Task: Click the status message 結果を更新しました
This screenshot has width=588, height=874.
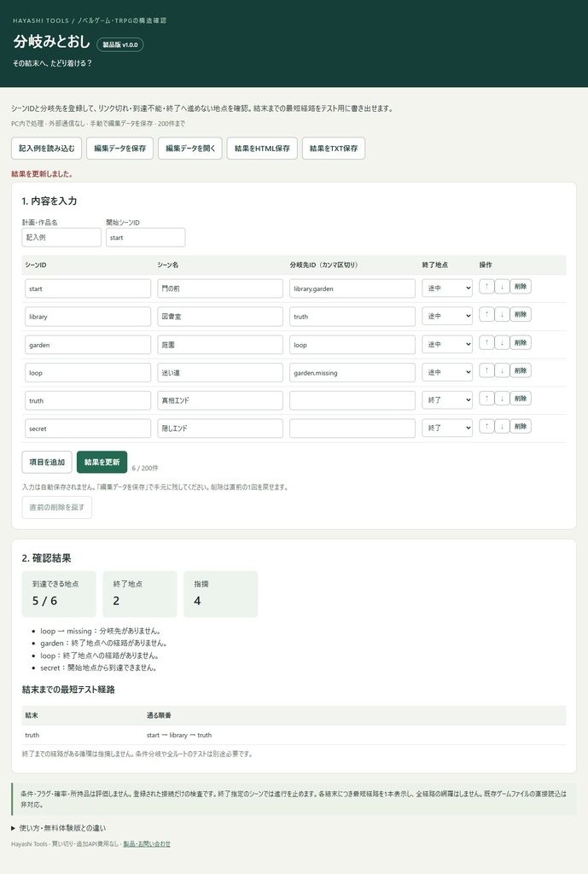Action: point(42,174)
